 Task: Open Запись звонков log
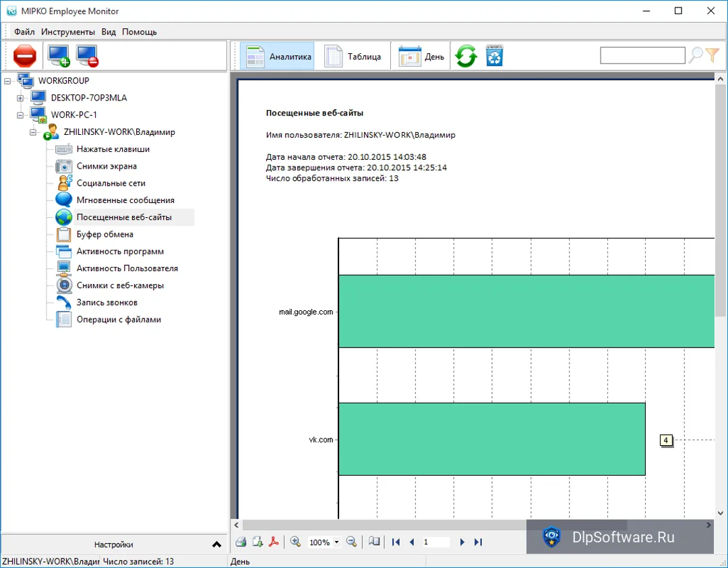click(107, 303)
